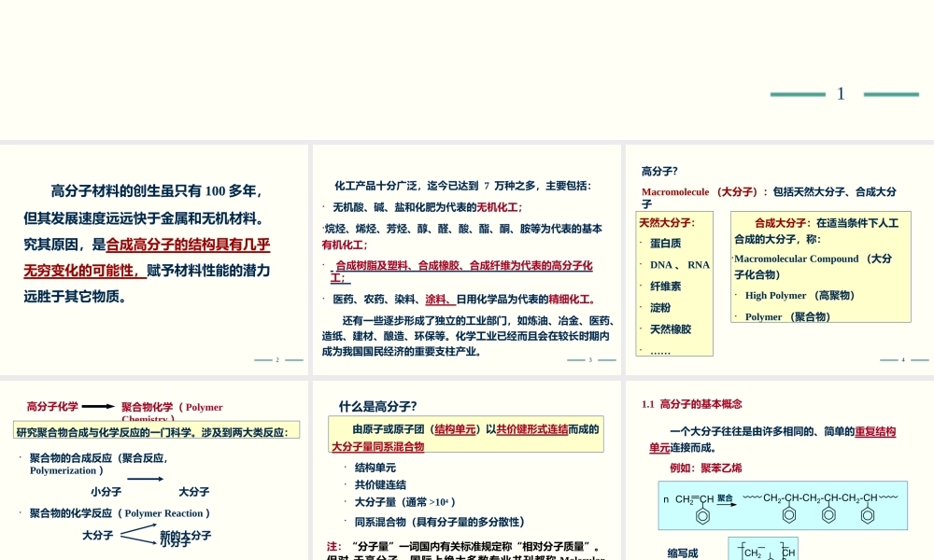This screenshot has width=934, height=560.
Task: Click the large page number 1
Action: [841, 94]
